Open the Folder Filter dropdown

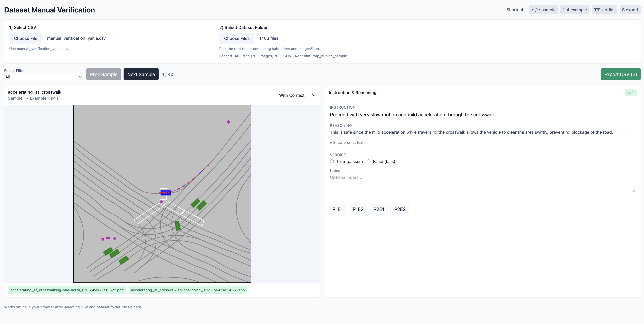click(43, 77)
